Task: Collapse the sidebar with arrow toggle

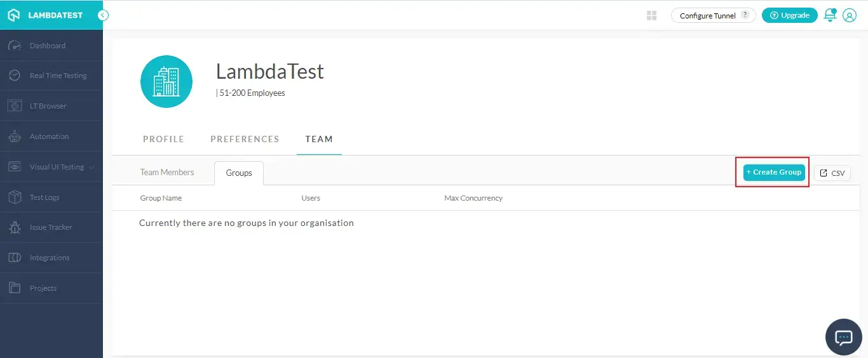Action: click(x=103, y=15)
